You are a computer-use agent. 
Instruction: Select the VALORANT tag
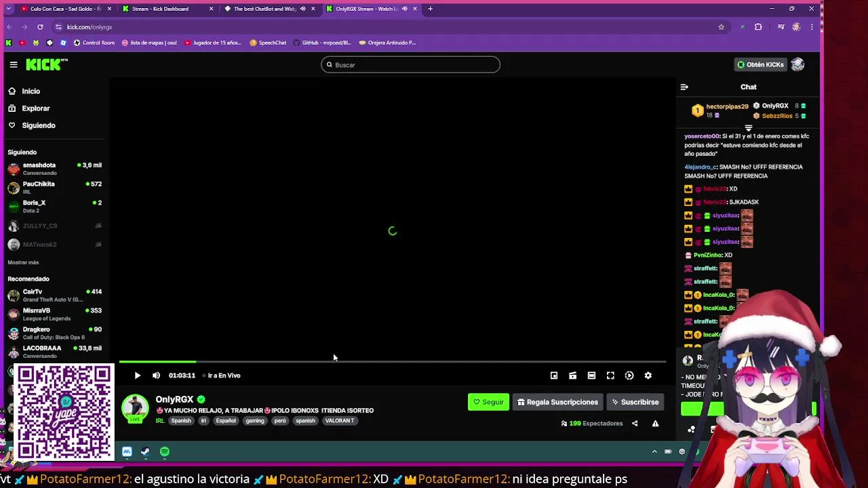(339, 421)
